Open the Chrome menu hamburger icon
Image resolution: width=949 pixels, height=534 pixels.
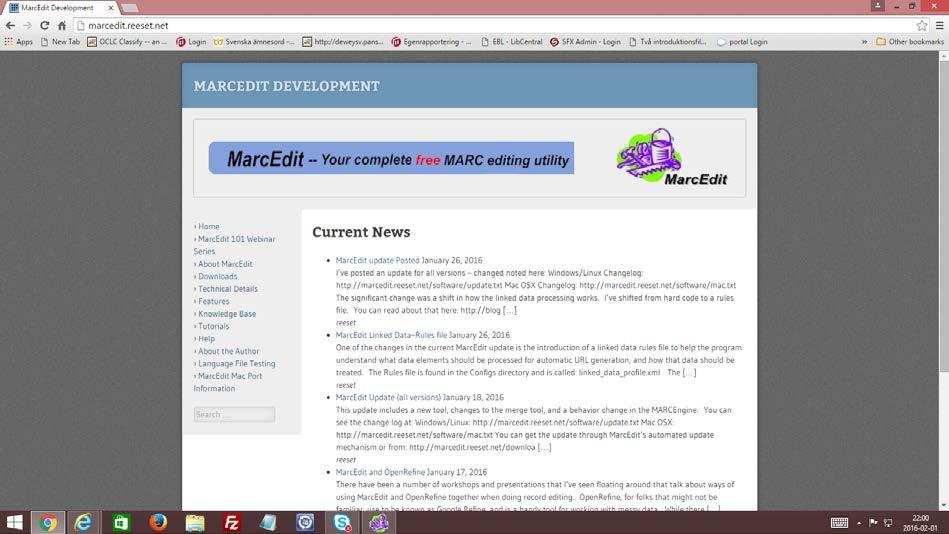[x=939, y=25]
